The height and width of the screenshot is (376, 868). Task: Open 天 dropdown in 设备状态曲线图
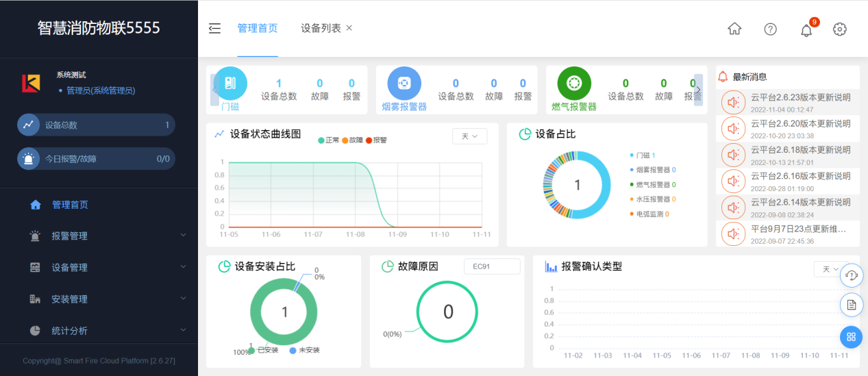point(469,136)
